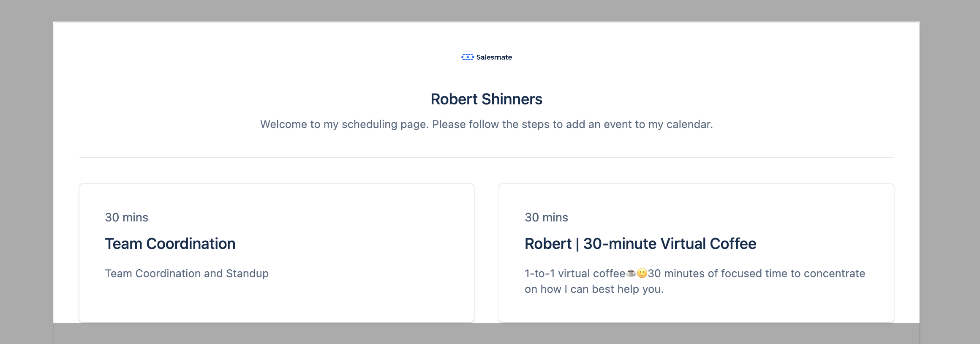Click the 30 mins label on Team Coordination
Image resolution: width=980 pixels, height=344 pixels.
[127, 217]
